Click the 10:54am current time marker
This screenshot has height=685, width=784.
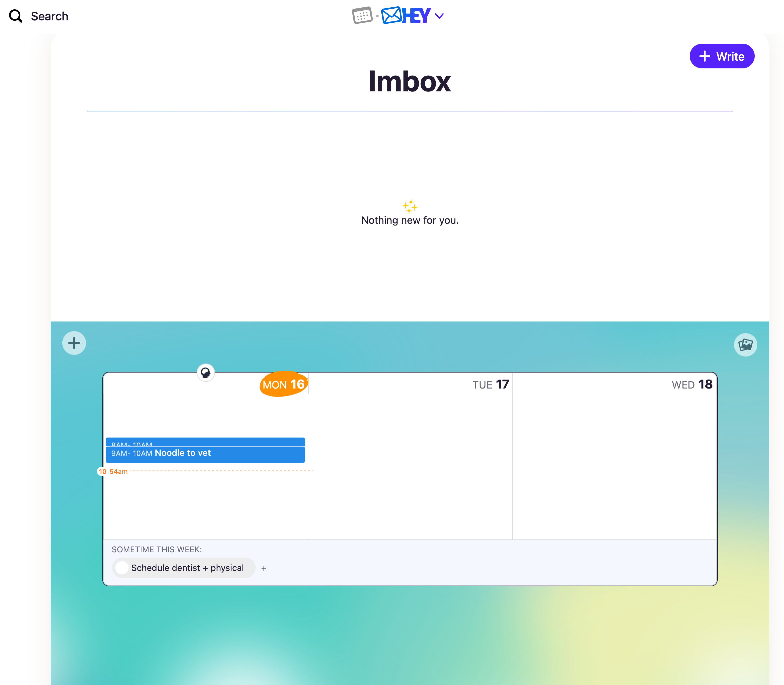tap(113, 471)
